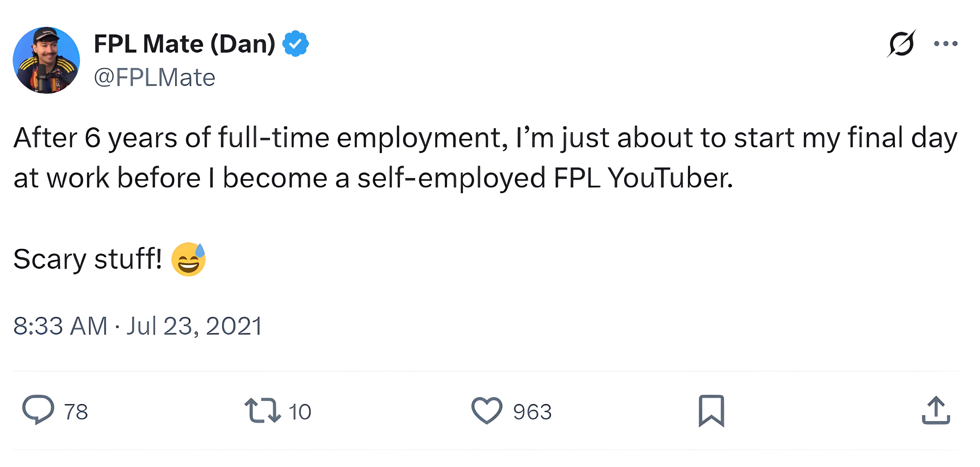980x467 pixels.
Task: Open FPL Mate profile avatar
Action: click(46, 60)
